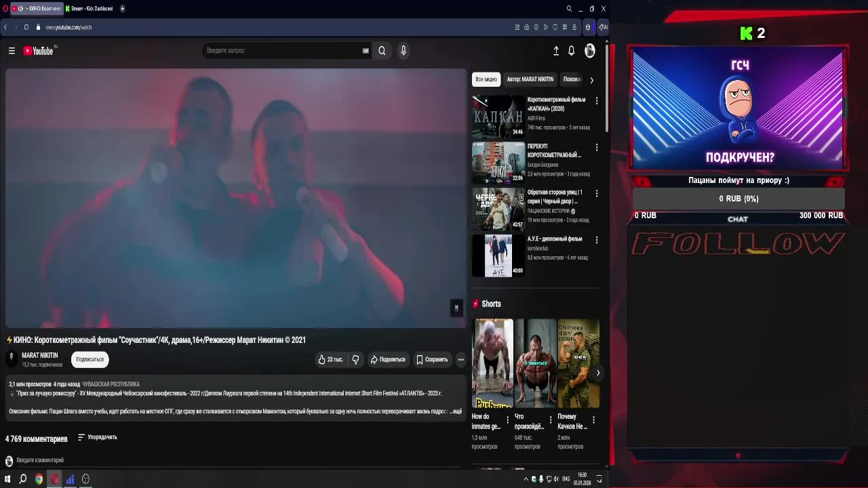Click the 'Сохранить' save button

tap(432, 360)
